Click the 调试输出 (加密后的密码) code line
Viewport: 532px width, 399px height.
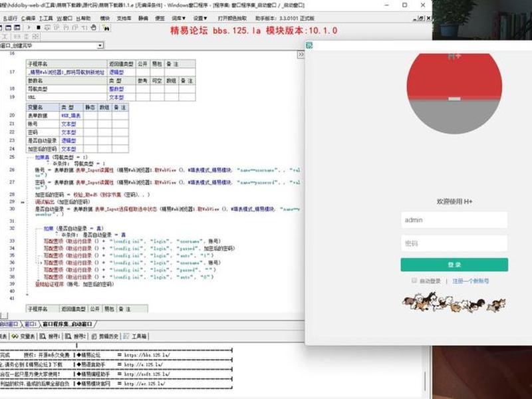63,202
